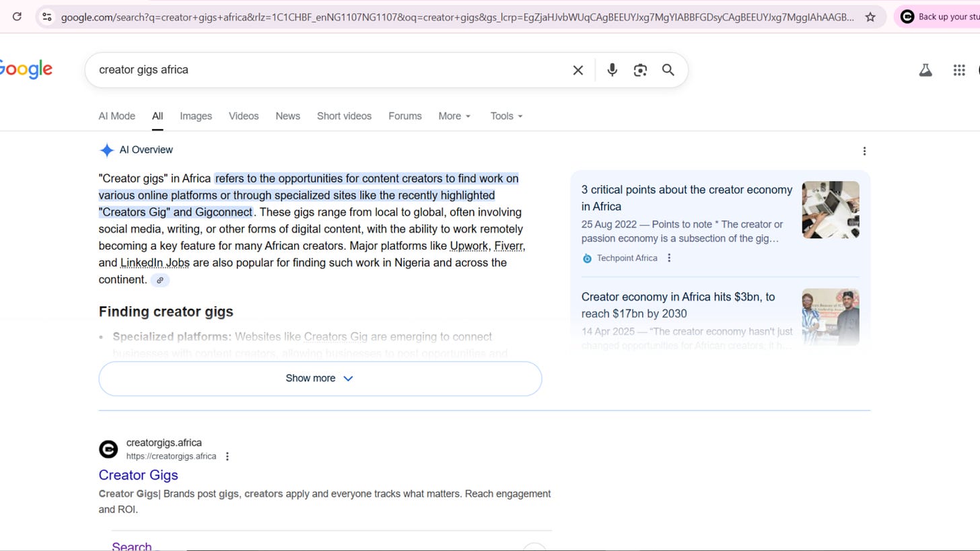Screen dimensions: 980x551
Task: Click the 'Search' sitelink under Creator Gigs
Action: 131,546
